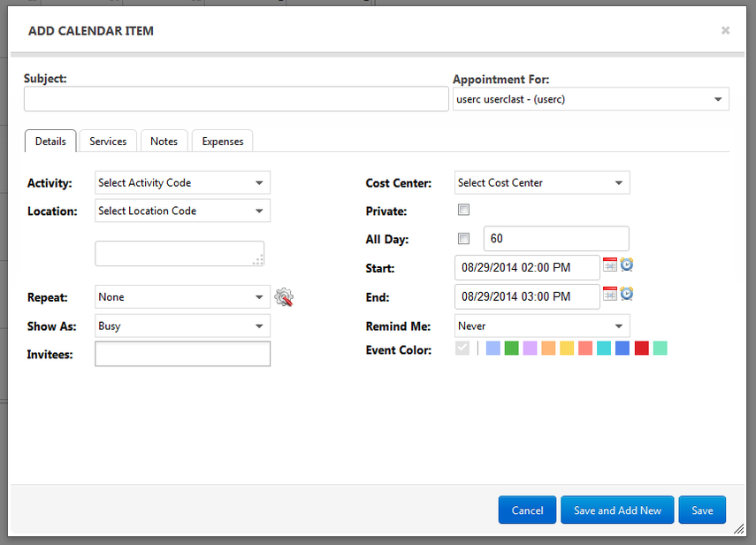The width and height of the screenshot is (756, 545).
Task: Pick the lavender event color
Action: click(530, 348)
